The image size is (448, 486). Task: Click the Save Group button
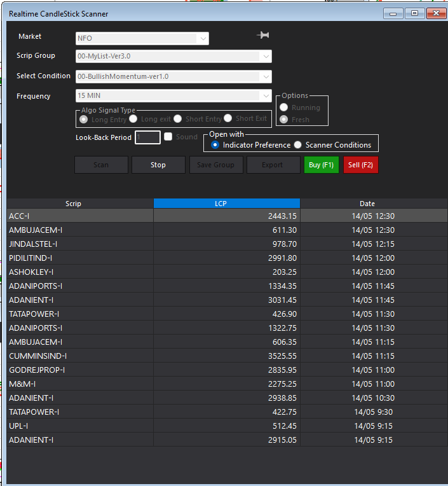click(216, 165)
